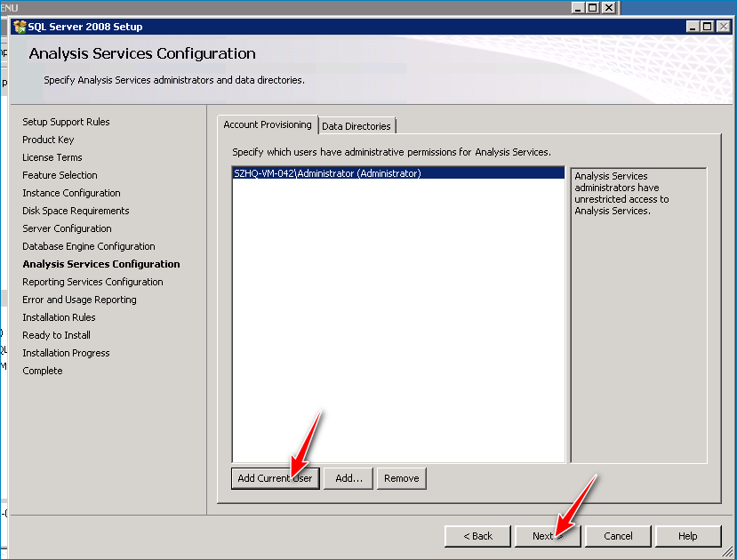Click the Disk Space Requirements step
737x560 pixels.
coord(76,211)
